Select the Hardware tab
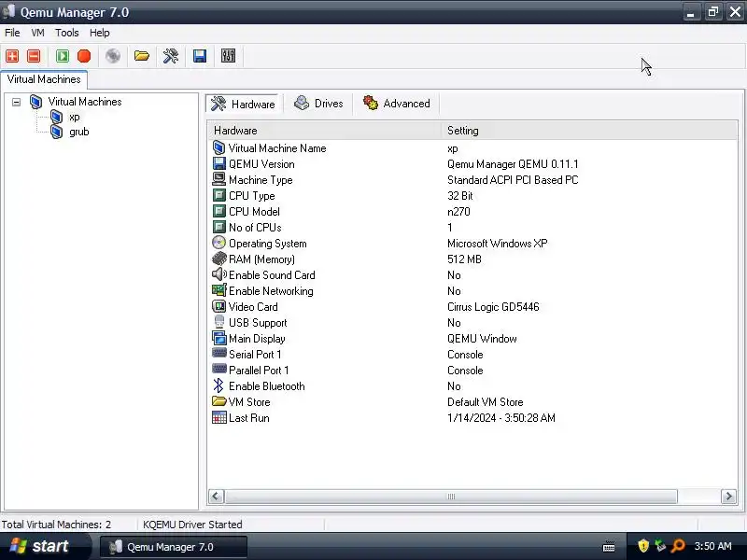The image size is (747, 560). click(x=243, y=104)
